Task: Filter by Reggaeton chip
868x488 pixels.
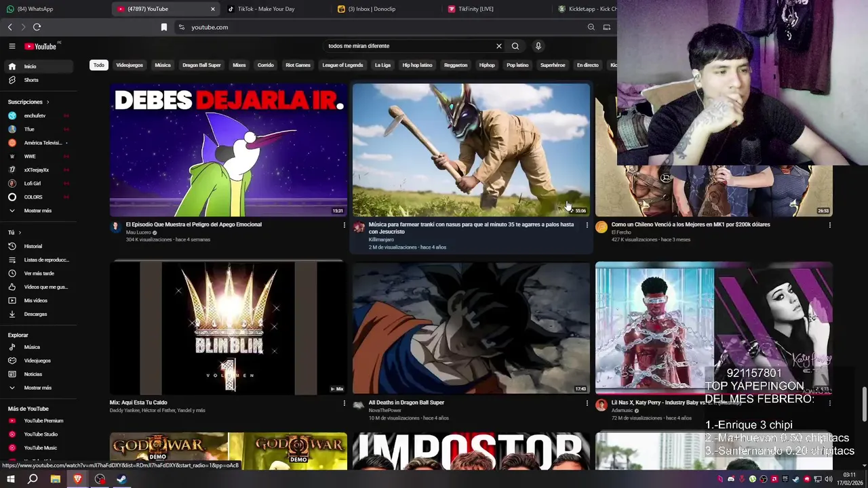Action: 456,65
